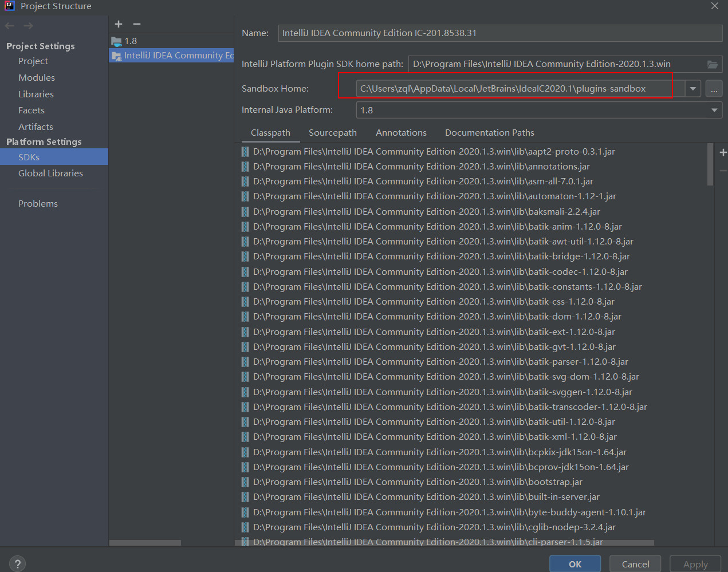Select SDKs under Platform Settings
Screen dimensions: 728x572
(x=54, y=157)
